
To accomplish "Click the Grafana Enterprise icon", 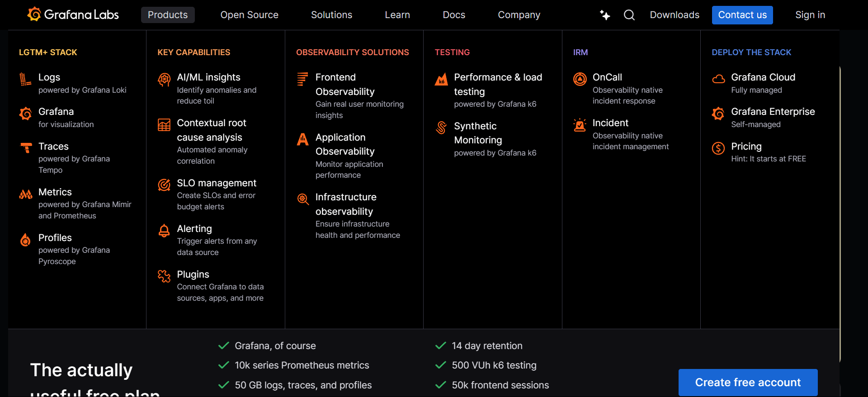I will [718, 113].
